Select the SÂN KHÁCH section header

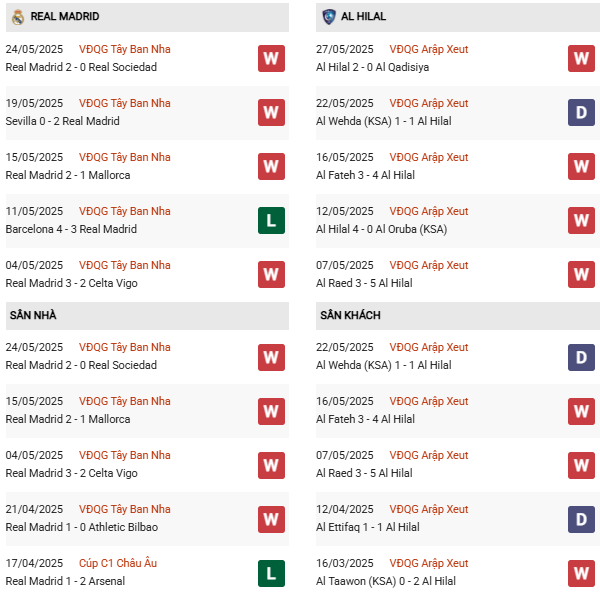click(350, 316)
